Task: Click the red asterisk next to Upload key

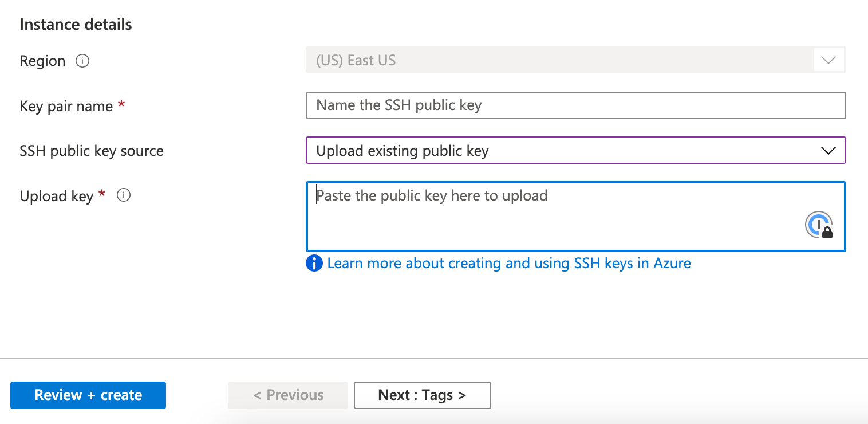Action: [x=102, y=195]
